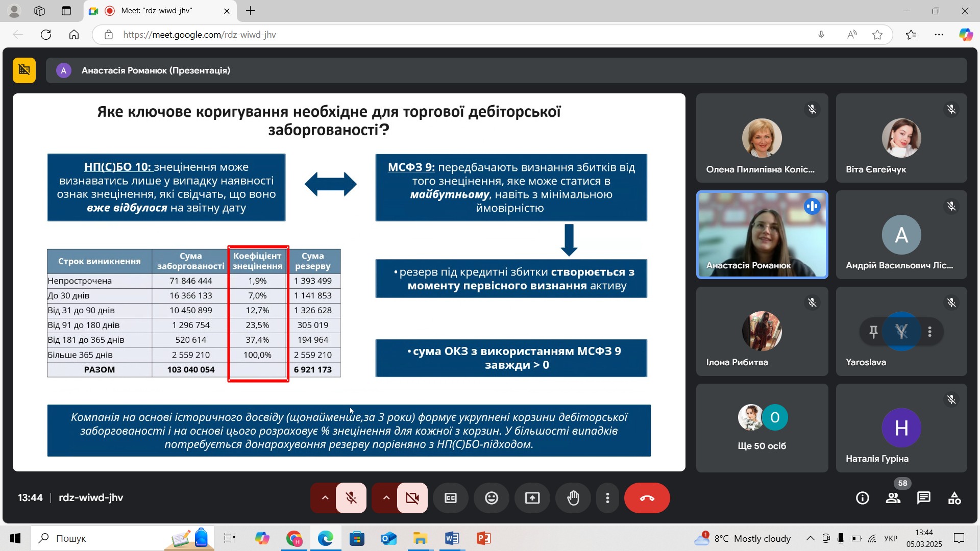980x551 pixels.
Task: Launch Copilot from the taskbar
Action: pos(262,538)
